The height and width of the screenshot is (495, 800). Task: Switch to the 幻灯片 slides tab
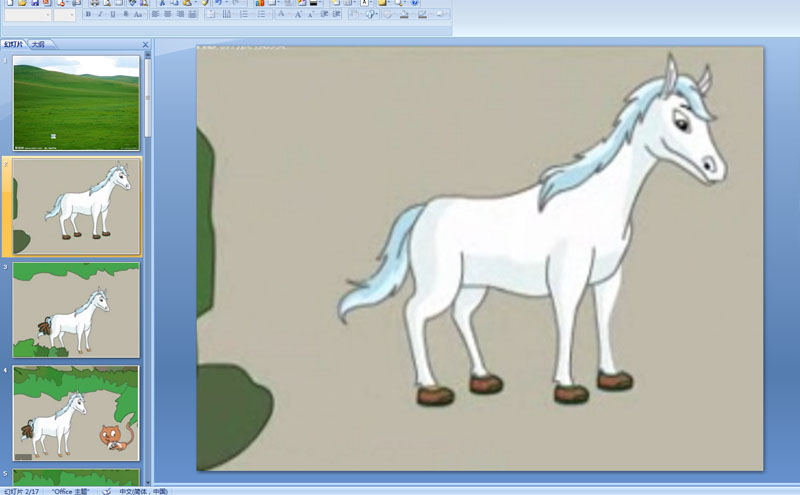coord(14,44)
